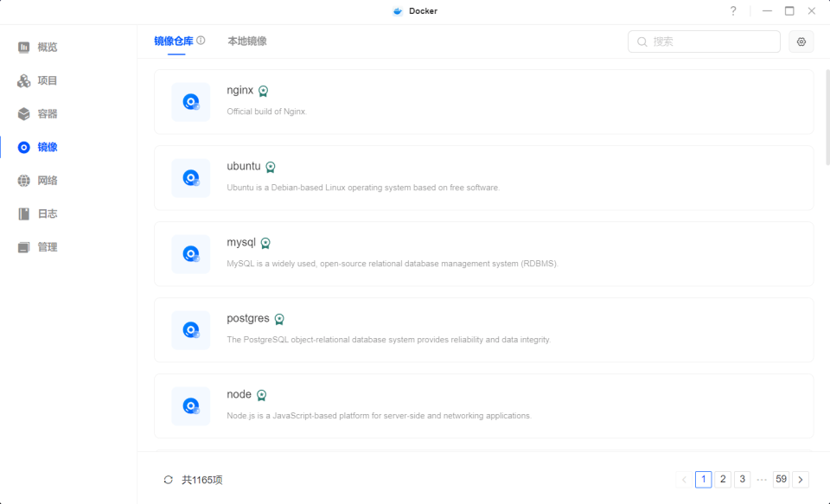Click the ubuntu image thumbnail
The width and height of the screenshot is (830, 504).
(190, 177)
